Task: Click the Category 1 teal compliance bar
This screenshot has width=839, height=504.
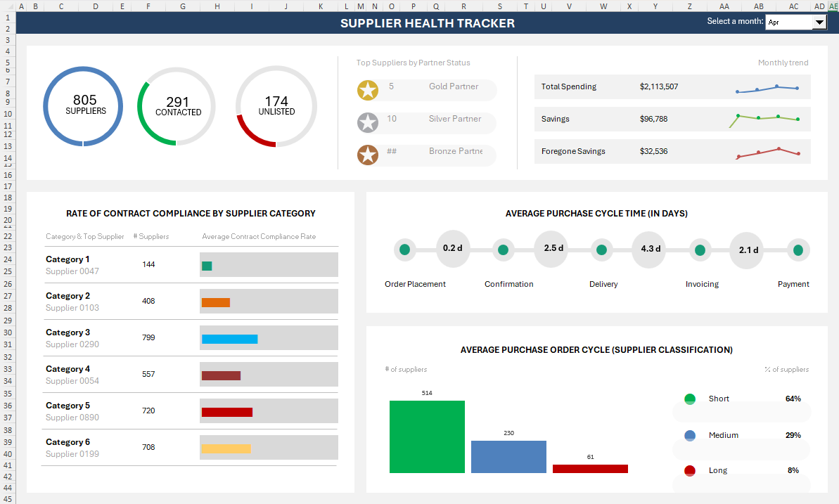Action: tap(207, 266)
